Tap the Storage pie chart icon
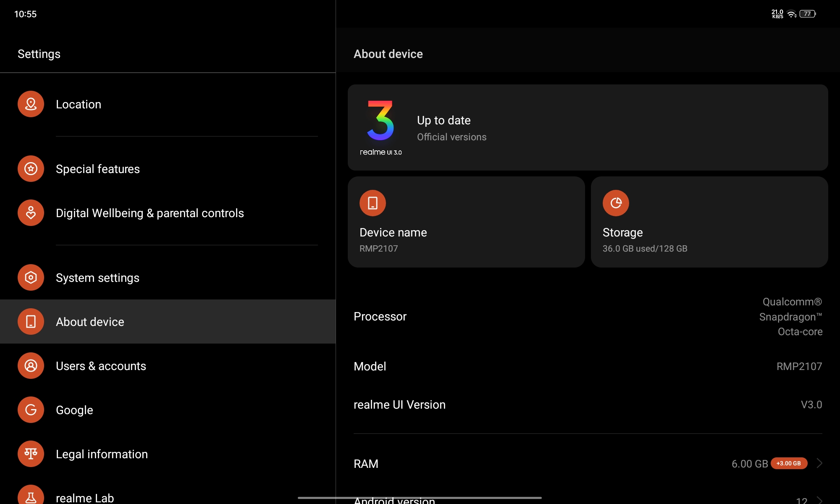 [616, 203]
